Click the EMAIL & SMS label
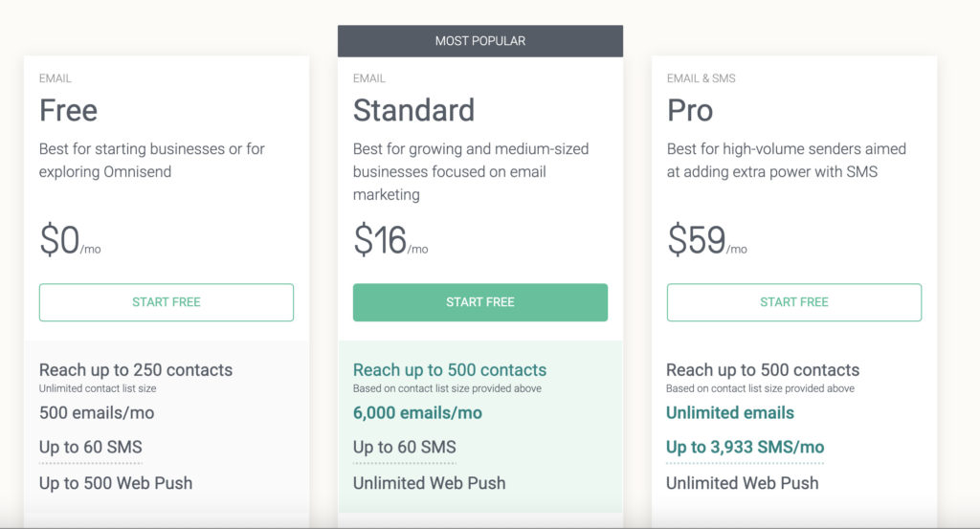The image size is (980, 529). 702,78
